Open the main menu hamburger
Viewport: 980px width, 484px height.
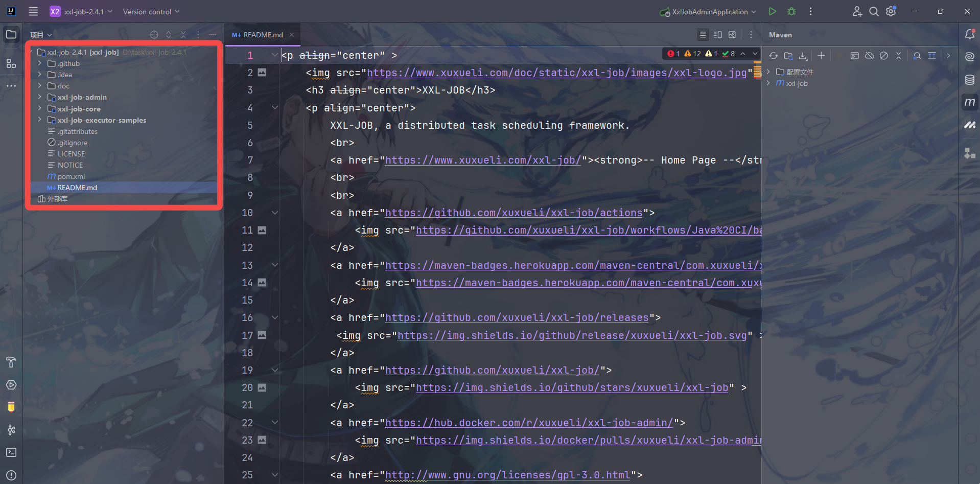[x=33, y=11]
